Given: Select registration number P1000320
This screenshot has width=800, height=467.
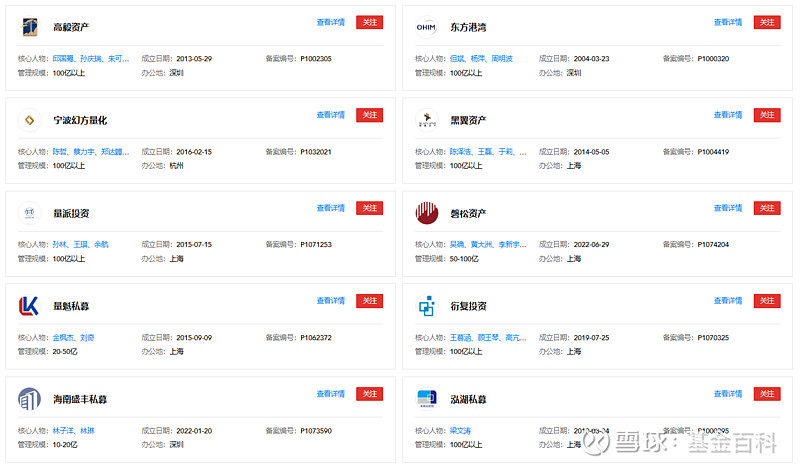Looking at the screenshot, I should [x=713, y=59].
